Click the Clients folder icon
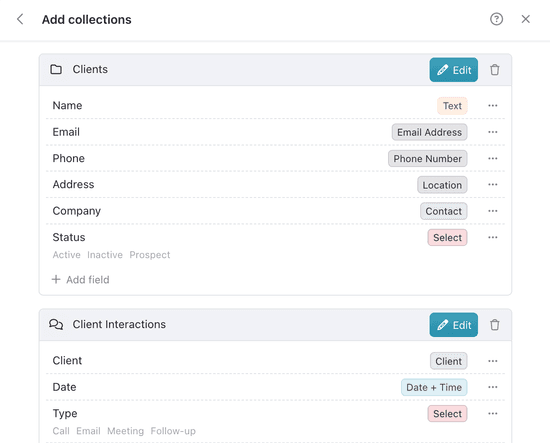Viewport: 550px width, 443px height. point(56,69)
